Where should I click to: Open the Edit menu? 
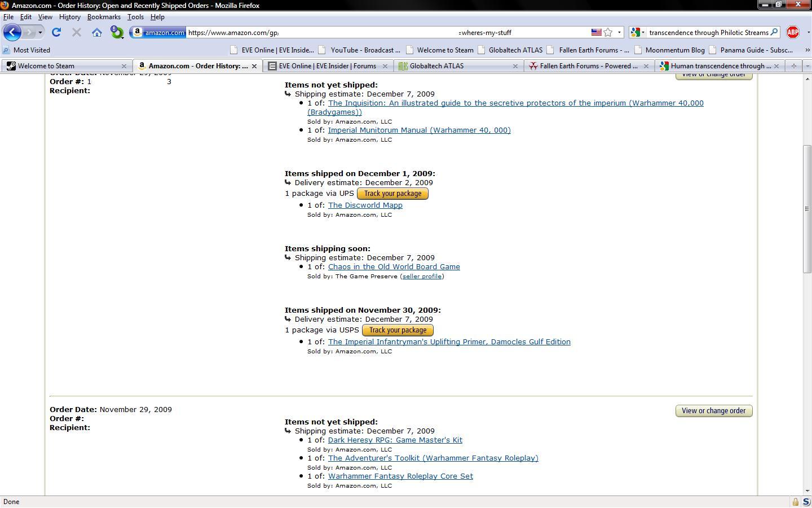(26, 17)
